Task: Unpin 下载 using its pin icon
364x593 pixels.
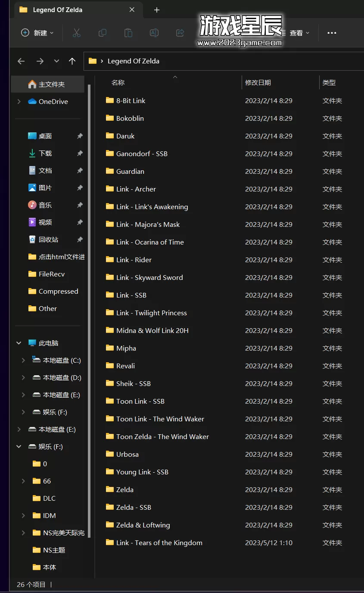Action: [x=80, y=153]
